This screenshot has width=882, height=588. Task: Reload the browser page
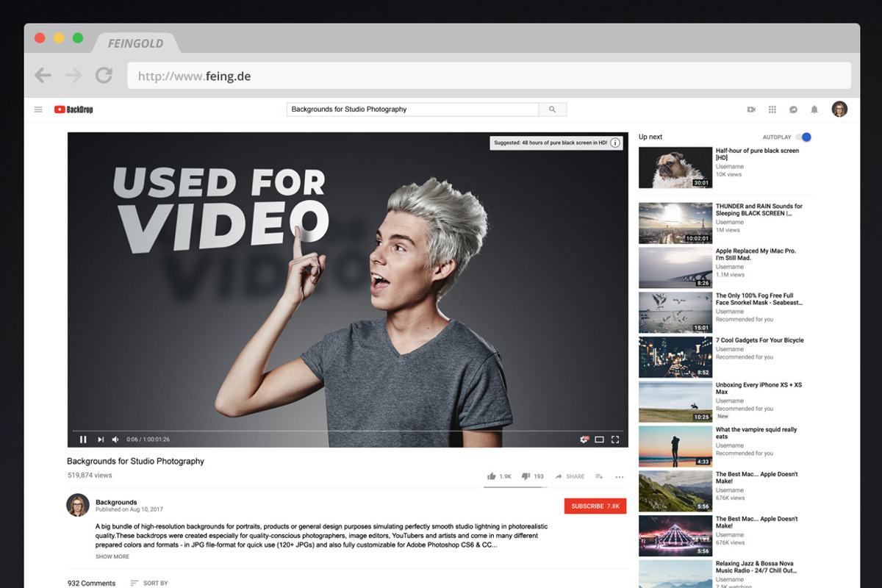104,75
